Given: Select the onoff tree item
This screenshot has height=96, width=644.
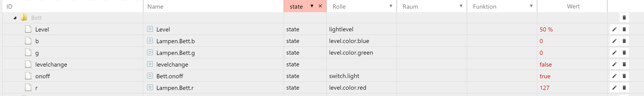Looking at the screenshot, I should pos(43,76).
